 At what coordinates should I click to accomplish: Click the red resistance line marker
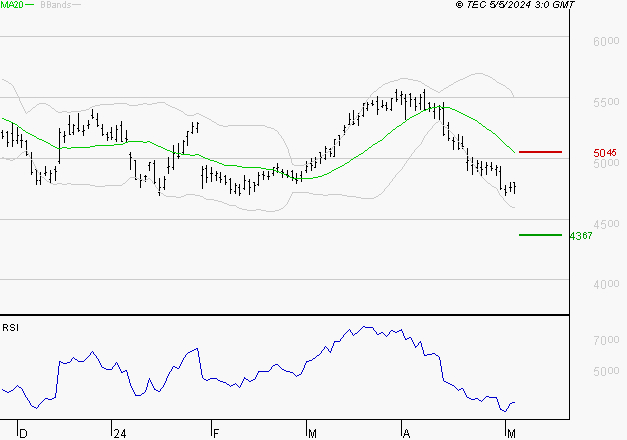point(540,152)
